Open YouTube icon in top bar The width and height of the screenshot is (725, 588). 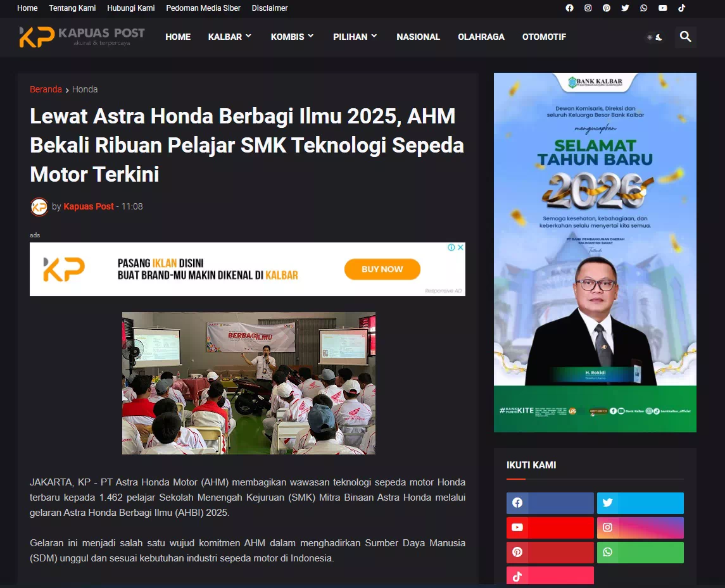662,8
